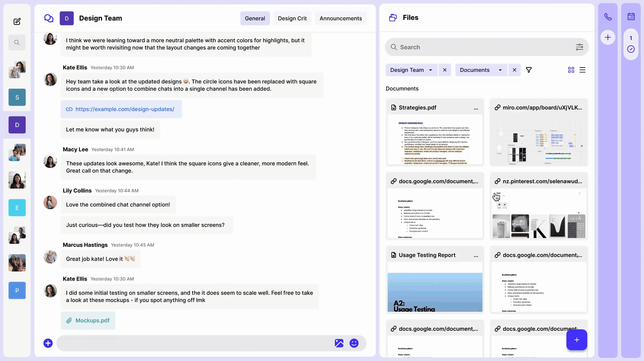Click the blue floating add file button

(x=577, y=340)
